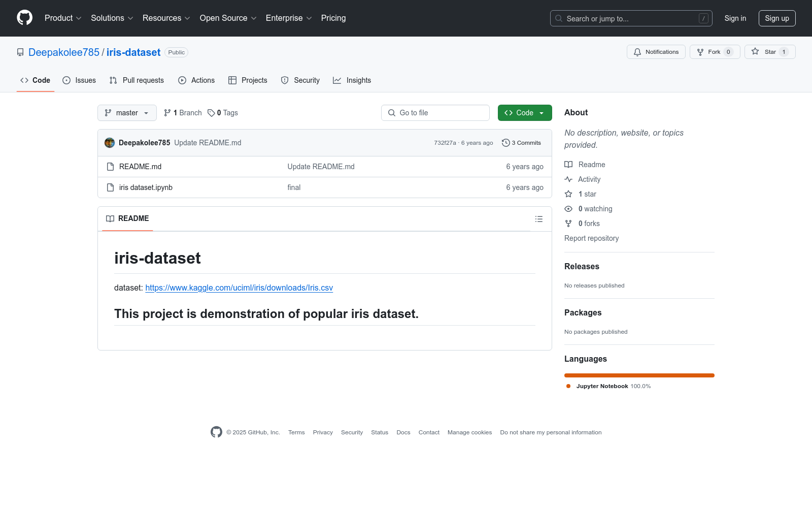Click Jupyter Notebook 100.0% language entry
This screenshot has height=508, width=812.
tap(609, 386)
